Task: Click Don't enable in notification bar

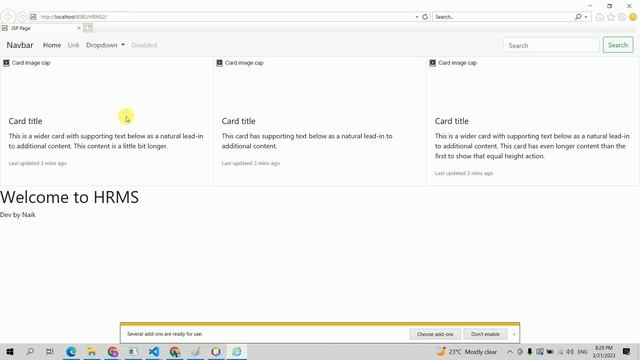Action: click(485, 334)
